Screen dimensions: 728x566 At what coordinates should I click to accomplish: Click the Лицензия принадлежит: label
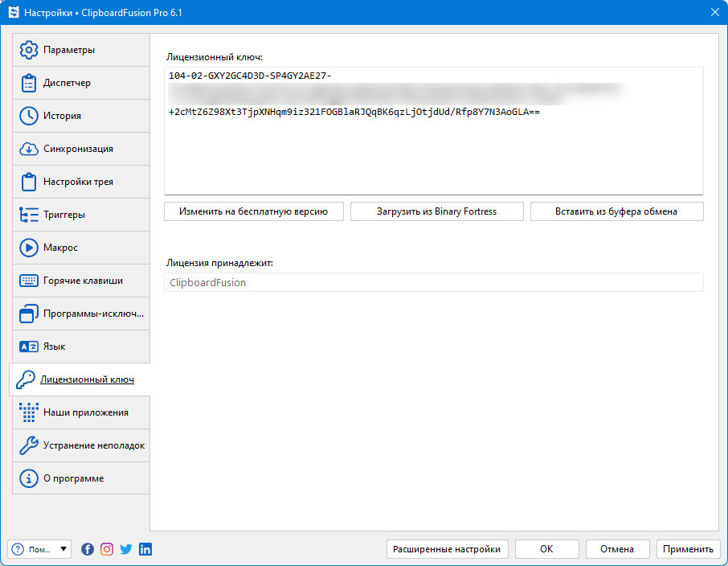[x=219, y=263]
